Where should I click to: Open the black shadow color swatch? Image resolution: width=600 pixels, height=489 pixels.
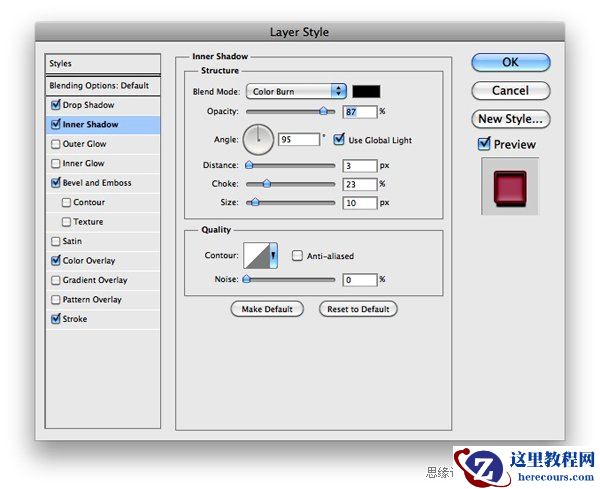(x=366, y=91)
